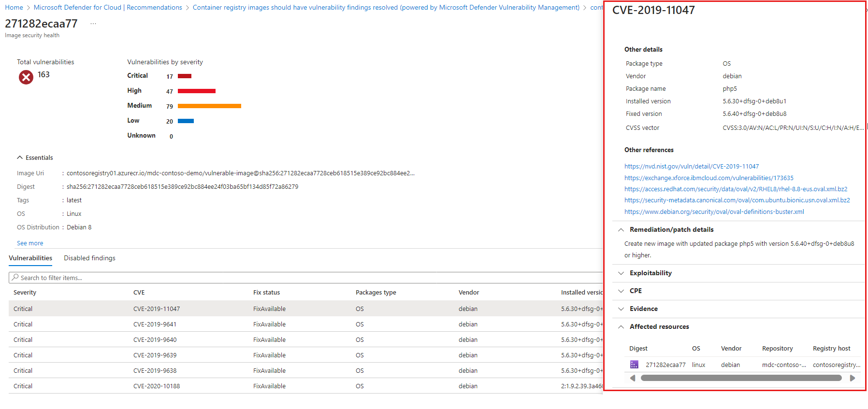Click the Medium severity orange bar
The height and width of the screenshot is (409, 868).
tap(209, 106)
